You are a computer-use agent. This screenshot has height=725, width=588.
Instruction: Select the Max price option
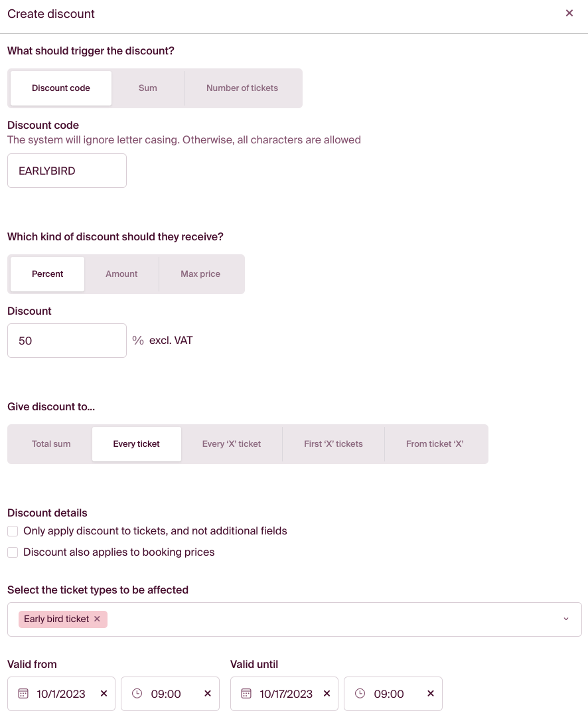tap(200, 274)
